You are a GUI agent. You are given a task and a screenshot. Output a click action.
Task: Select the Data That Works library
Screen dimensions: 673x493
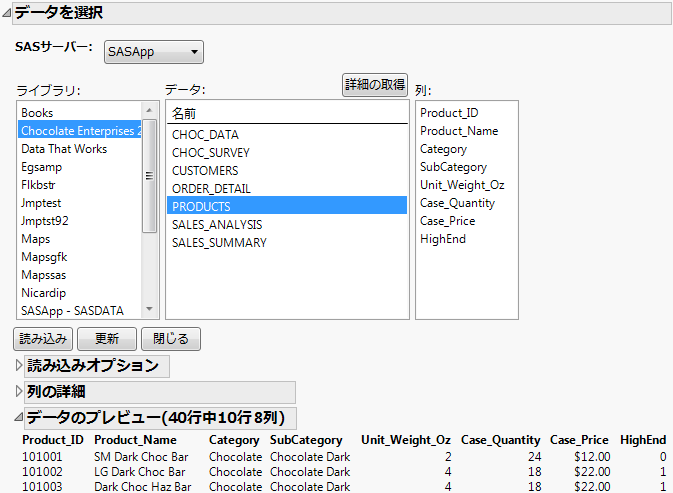coord(64,149)
